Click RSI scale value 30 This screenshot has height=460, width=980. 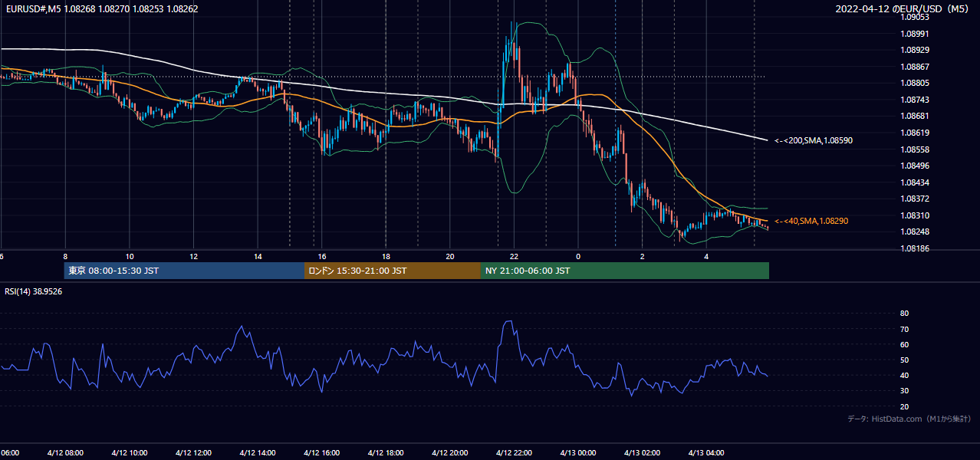click(905, 390)
